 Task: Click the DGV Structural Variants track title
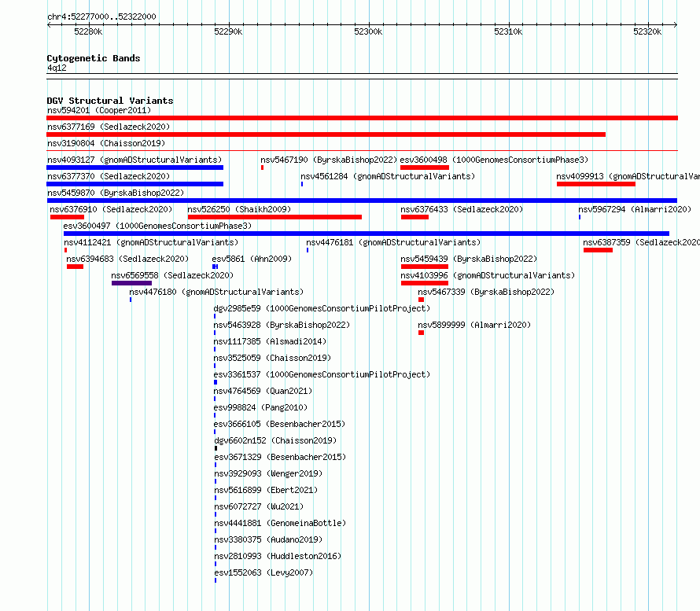(x=110, y=101)
